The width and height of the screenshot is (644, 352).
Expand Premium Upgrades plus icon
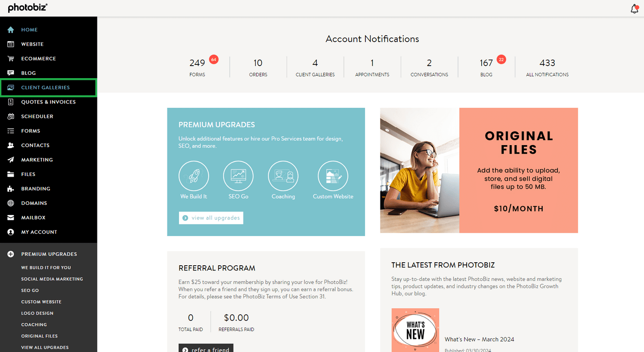tap(11, 254)
